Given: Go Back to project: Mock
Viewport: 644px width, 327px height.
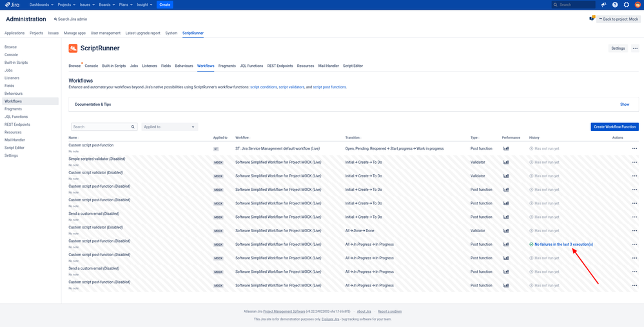Looking at the screenshot, I should tap(618, 19).
